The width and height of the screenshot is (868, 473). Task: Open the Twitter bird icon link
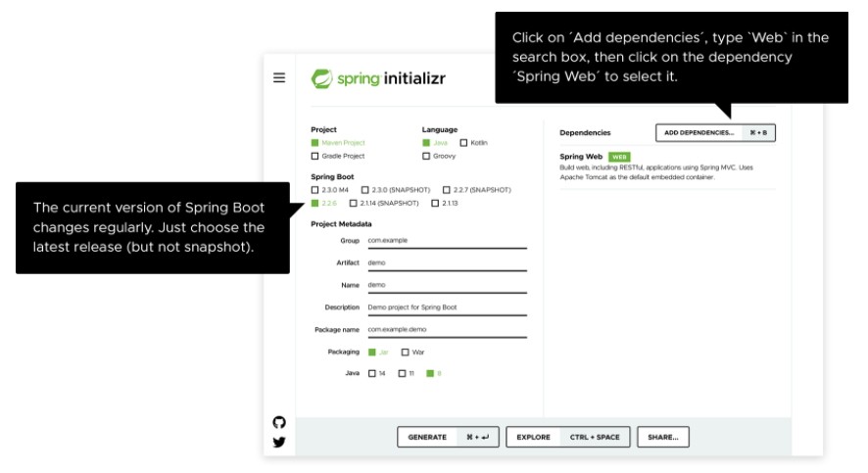[x=279, y=442]
